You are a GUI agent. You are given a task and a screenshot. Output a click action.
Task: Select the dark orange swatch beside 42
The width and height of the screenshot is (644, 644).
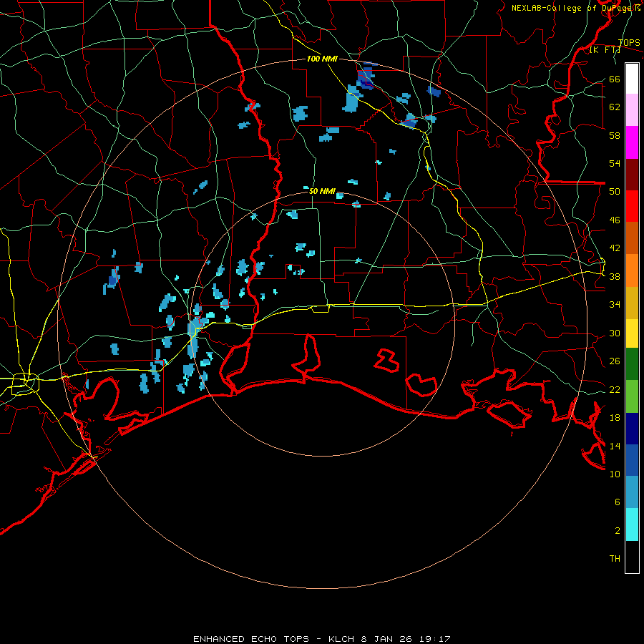coord(632,238)
